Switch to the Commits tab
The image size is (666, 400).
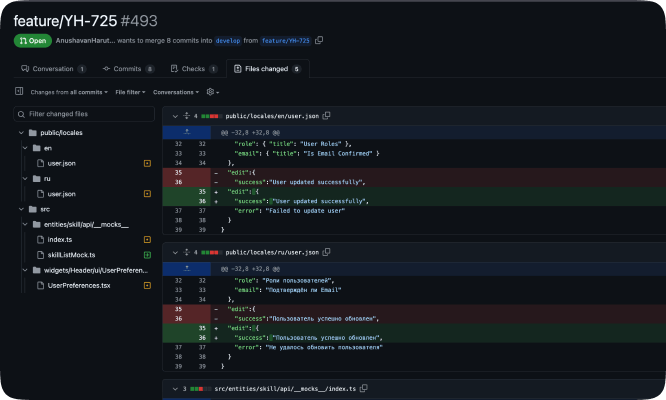[128, 69]
